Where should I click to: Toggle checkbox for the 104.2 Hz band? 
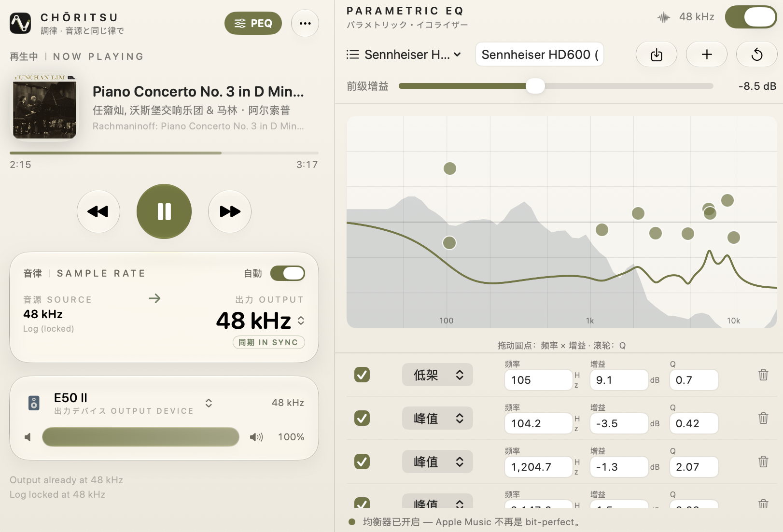362,418
